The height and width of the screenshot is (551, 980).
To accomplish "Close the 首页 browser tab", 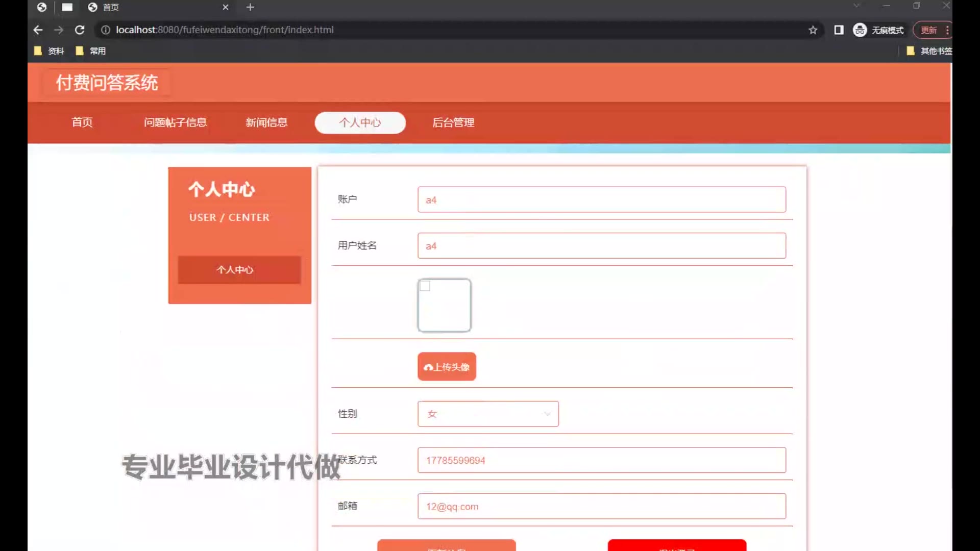I will (226, 7).
